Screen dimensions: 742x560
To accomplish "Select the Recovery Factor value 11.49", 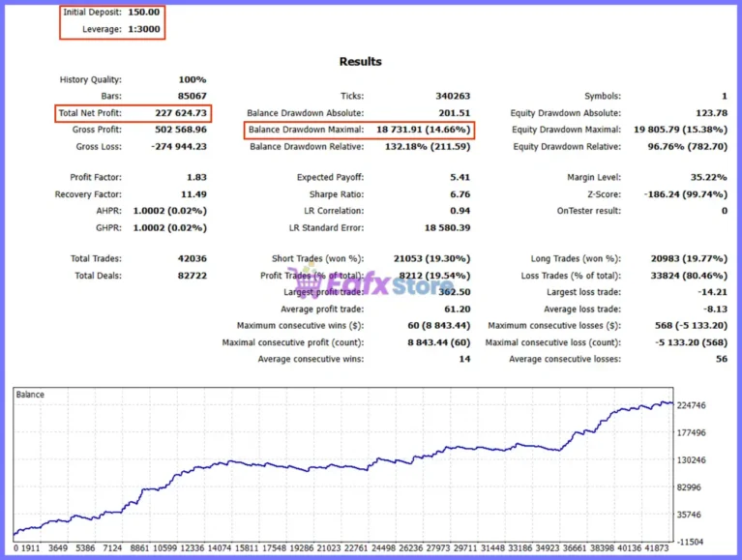I will pos(193,194).
